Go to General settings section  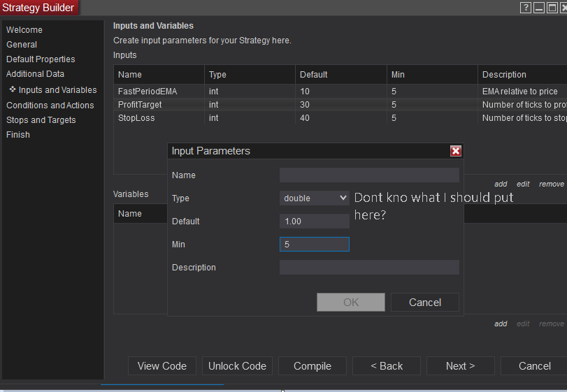pos(22,45)
